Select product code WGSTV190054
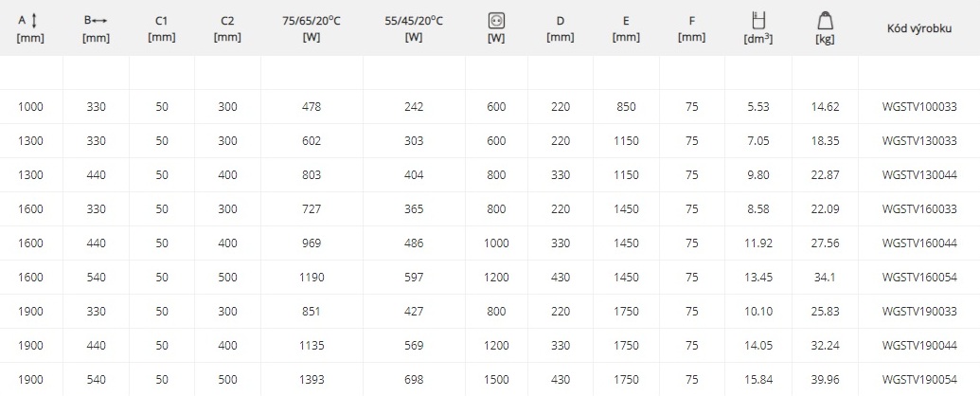 (x=918, y=379)
